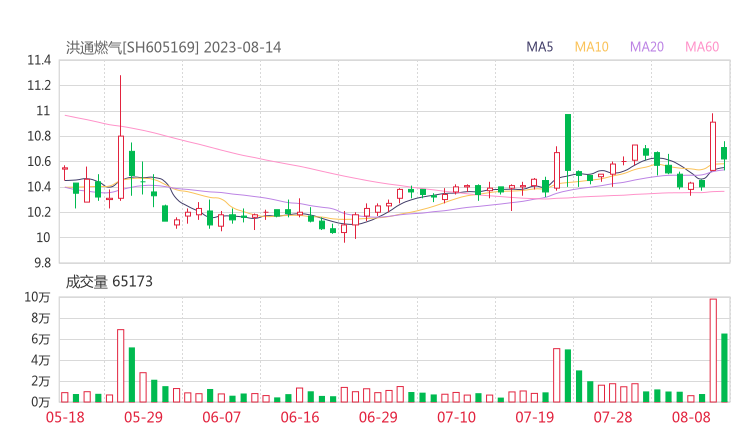The width and height of the screenshot is (740, 440).
Task: Click the 05-29 date label
Action: click(143, 417)
